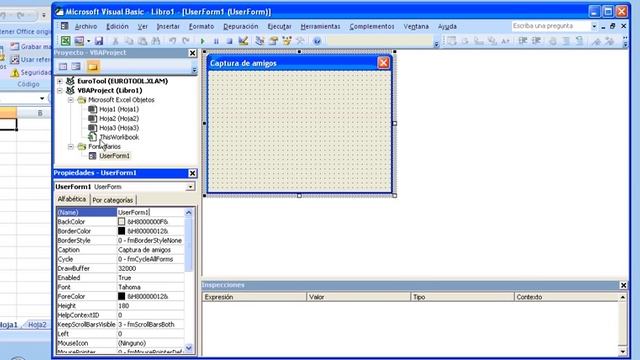
Task: Toggle Design Mode icon in the toolbar
Action: [243, 41]
